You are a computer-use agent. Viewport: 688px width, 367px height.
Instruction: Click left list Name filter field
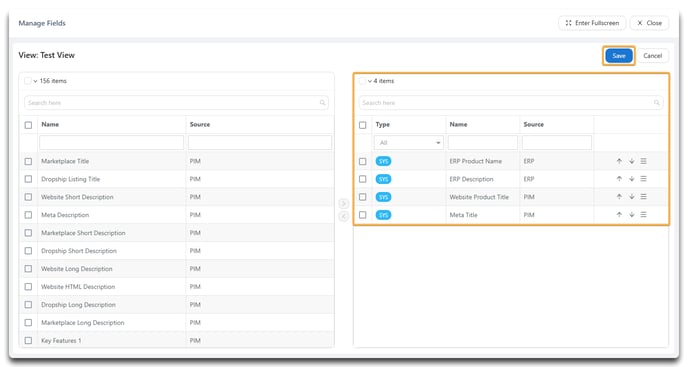111,143
